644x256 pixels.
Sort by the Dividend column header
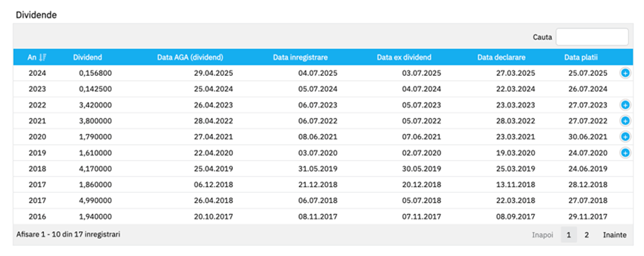coord(87,57)
